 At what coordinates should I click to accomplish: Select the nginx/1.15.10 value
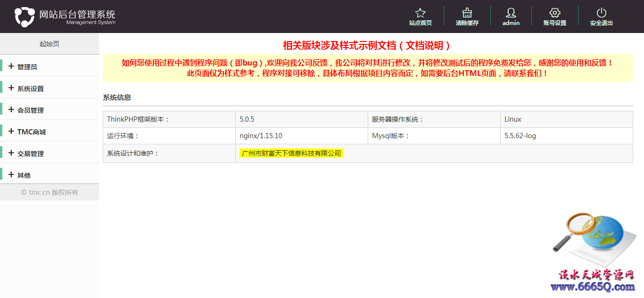point(261,136)
